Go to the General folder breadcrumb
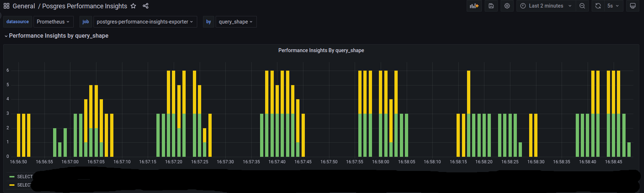The height and width of the screenshot is (193, 644). [24, 6]
